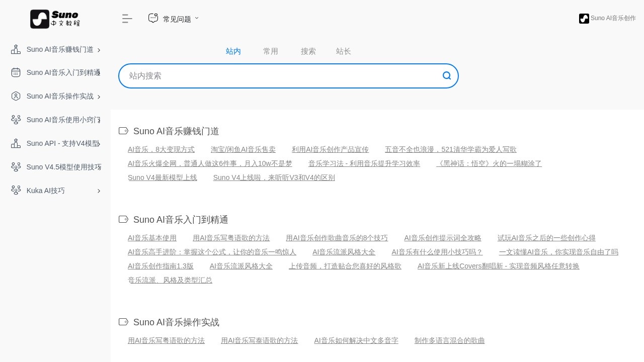Open the link 利用AI音乐创作产品宣传
The height and width of the screenshot is (362, 644).
point(330,149)
